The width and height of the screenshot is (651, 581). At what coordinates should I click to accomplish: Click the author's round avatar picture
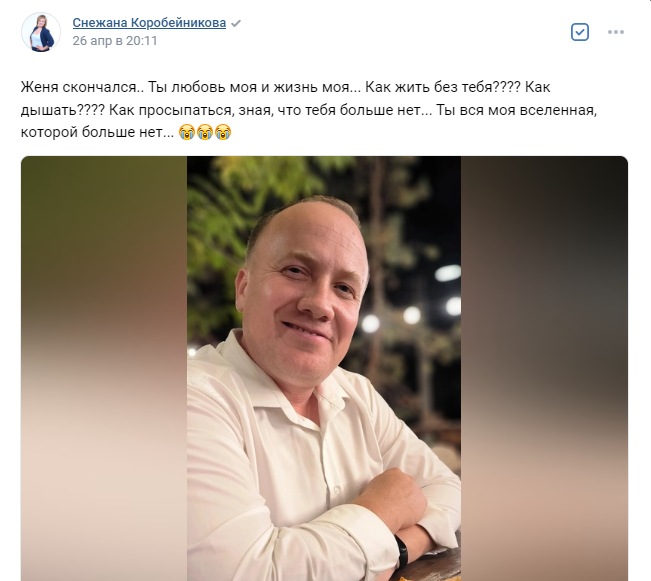point(41,32)
